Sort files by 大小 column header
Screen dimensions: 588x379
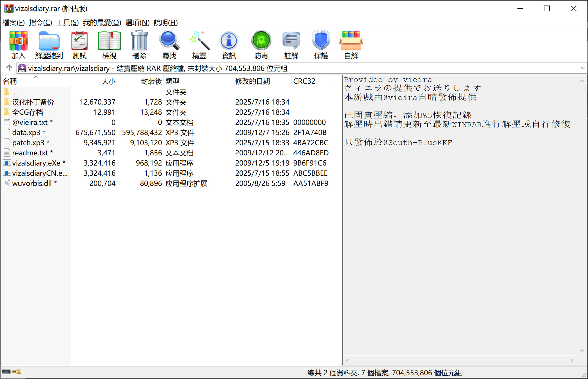(108, 81)
